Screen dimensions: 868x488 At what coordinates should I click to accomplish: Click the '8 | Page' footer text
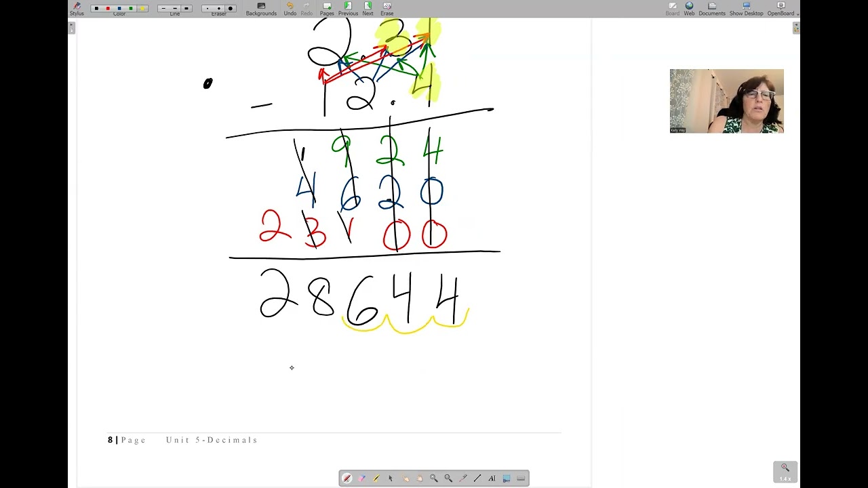pyautogui.click(x=127, y=440)
